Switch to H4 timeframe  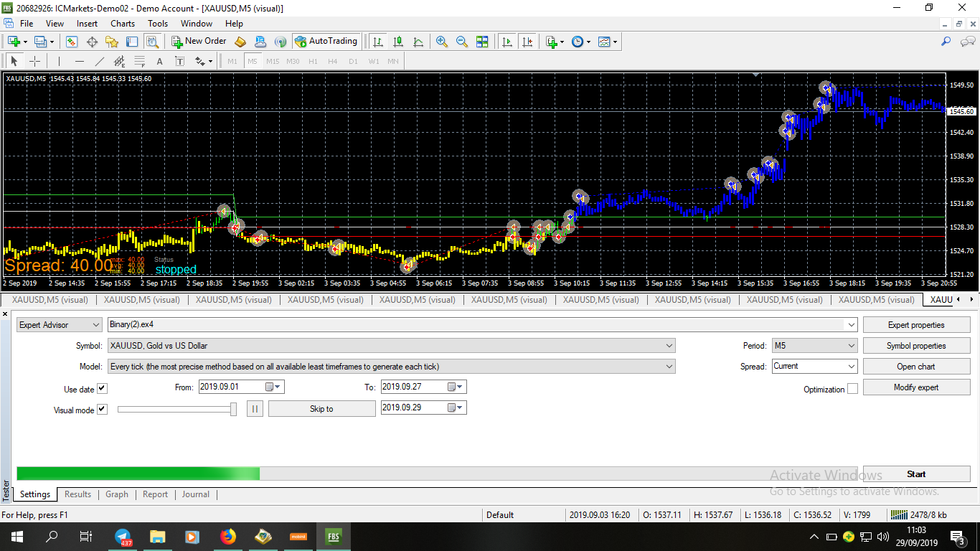333,61
